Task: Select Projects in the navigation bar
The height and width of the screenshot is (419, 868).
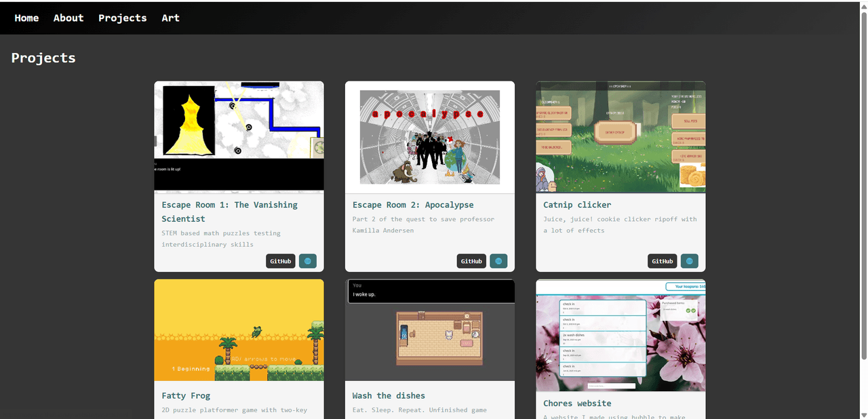Action: click(x=122, y=18)
